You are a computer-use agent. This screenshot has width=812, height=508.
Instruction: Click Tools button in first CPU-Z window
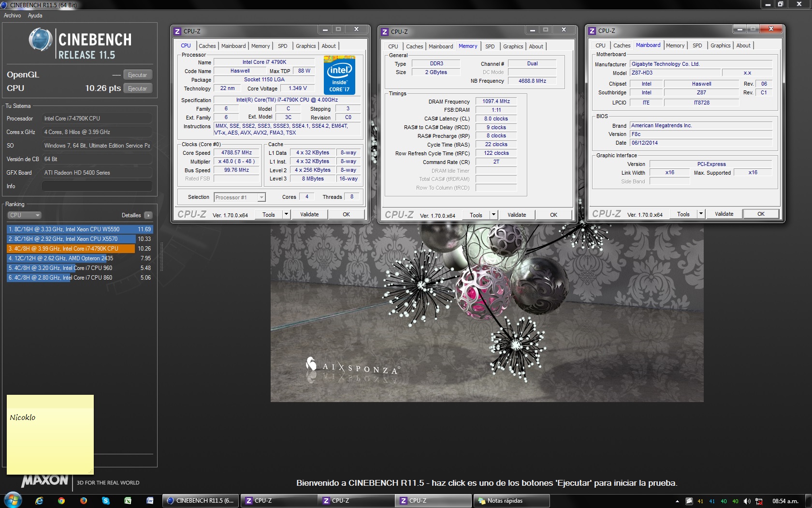pos(269,215)
